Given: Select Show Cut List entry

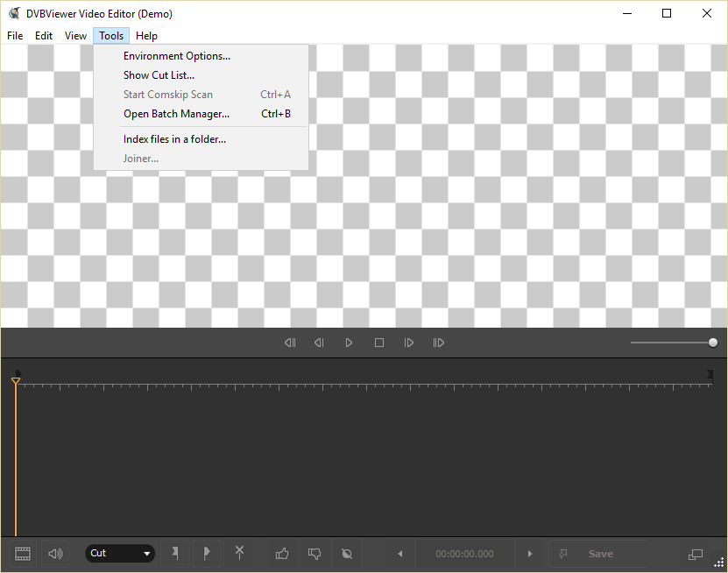Looking at the screenshot, I should click(201, 75).
